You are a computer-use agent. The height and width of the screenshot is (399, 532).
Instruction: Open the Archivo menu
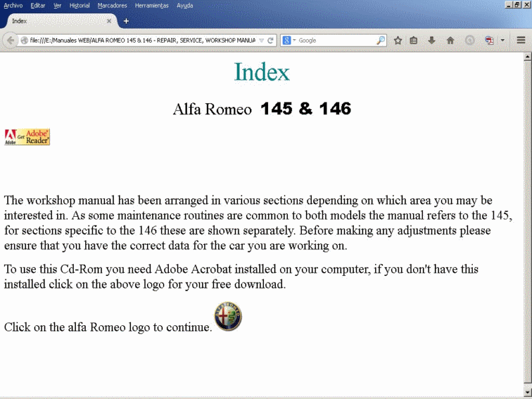(x=13, y=5)
